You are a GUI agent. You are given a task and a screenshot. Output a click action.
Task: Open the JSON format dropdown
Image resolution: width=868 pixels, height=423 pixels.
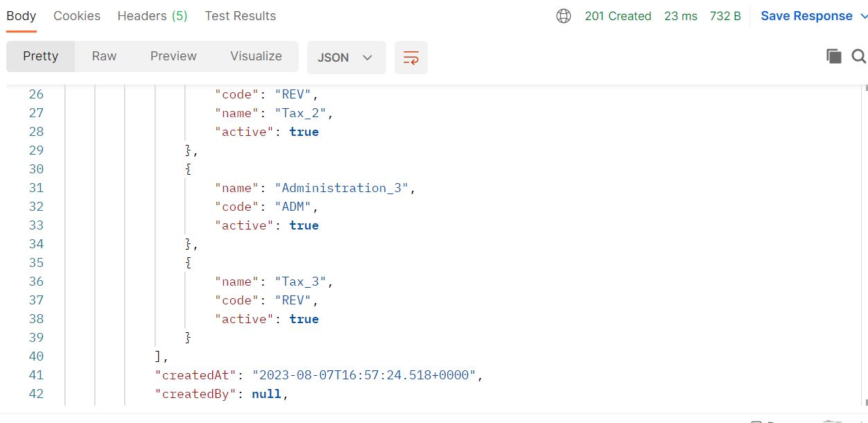tap(346, 58)
